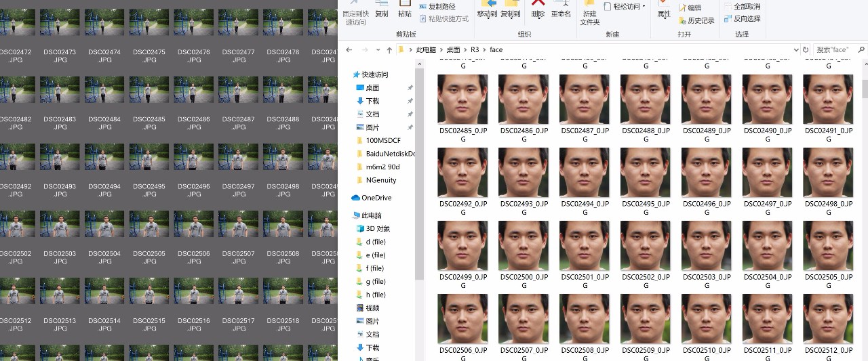Click Invert selection (反向选择)
868x361 pixels.
[741, 19]
